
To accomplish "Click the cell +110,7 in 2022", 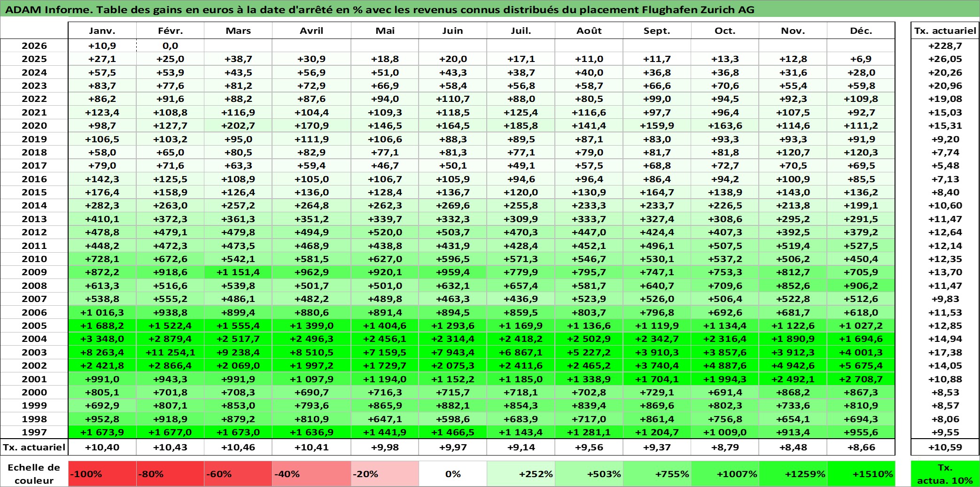I will pyautogui.click(x=452, y=99).
